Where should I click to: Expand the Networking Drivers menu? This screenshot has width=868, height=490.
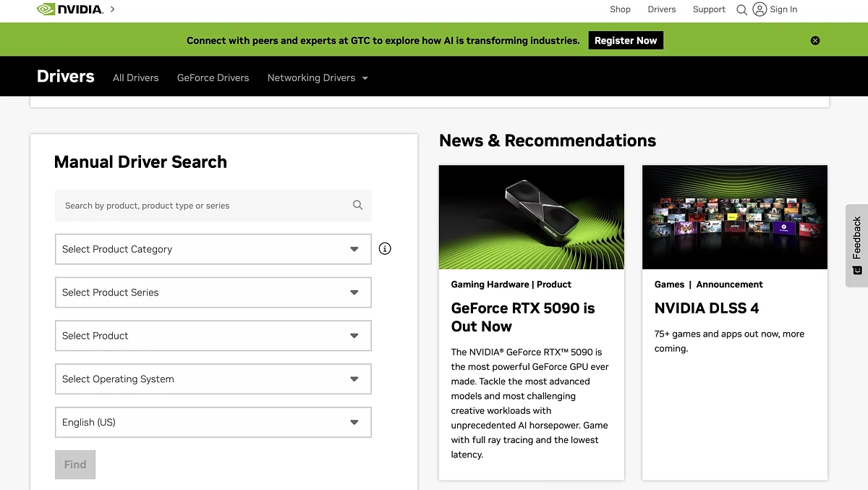318,77
